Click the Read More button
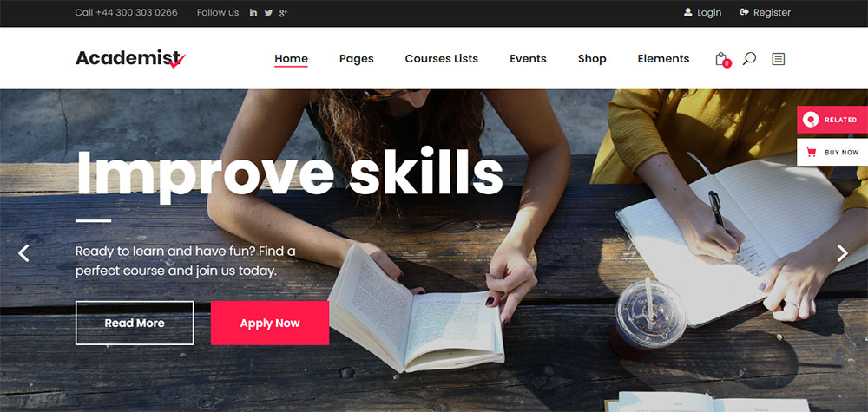Screen dimensions: 868x412 tap(135, 323)
